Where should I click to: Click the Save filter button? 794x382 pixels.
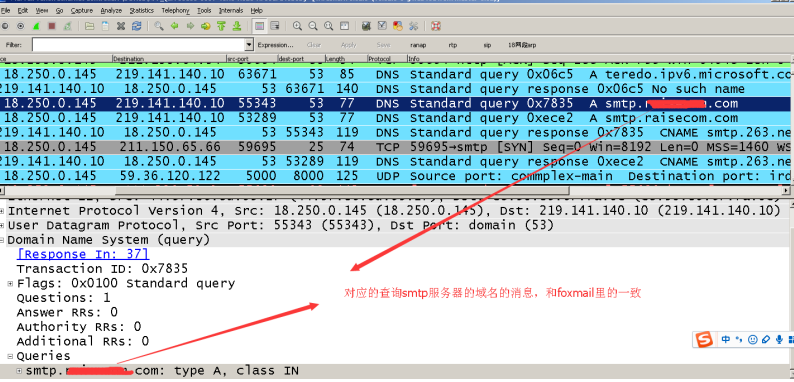383,45
